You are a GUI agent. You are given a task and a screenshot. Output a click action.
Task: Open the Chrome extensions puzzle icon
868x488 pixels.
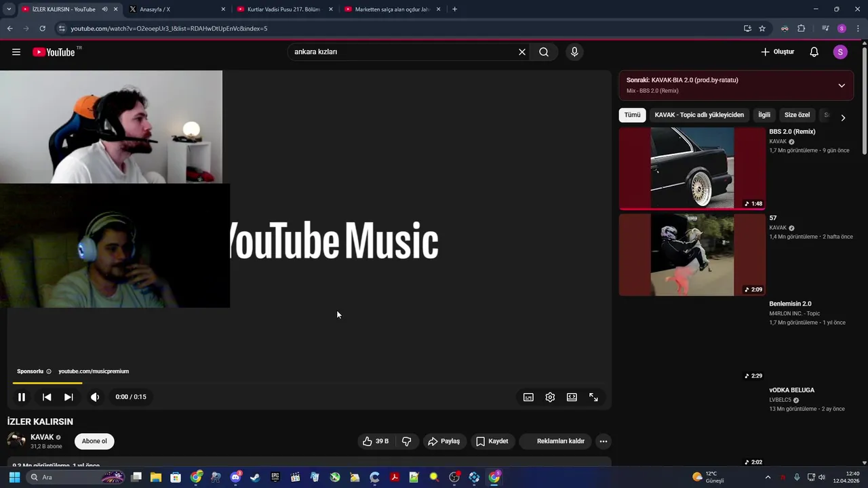click(802, 28)
